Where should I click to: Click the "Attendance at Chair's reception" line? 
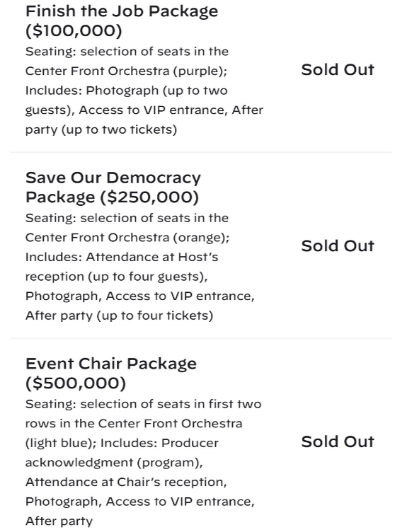click(x=126, y=482)
